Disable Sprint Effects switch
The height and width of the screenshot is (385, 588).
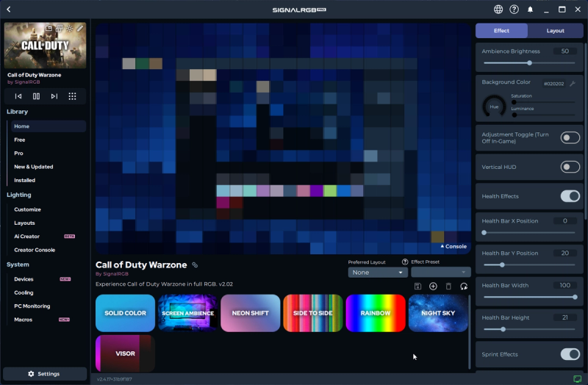[x=570, y=354]
